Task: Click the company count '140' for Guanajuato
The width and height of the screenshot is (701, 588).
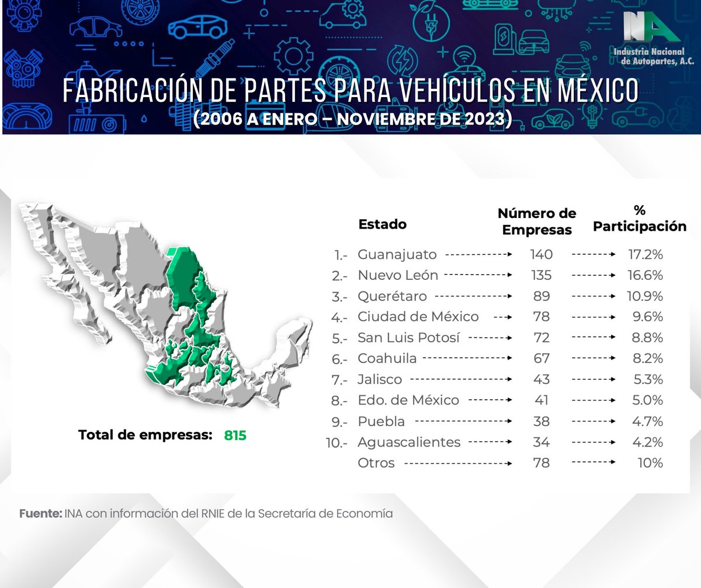Action: coord(542,255)
